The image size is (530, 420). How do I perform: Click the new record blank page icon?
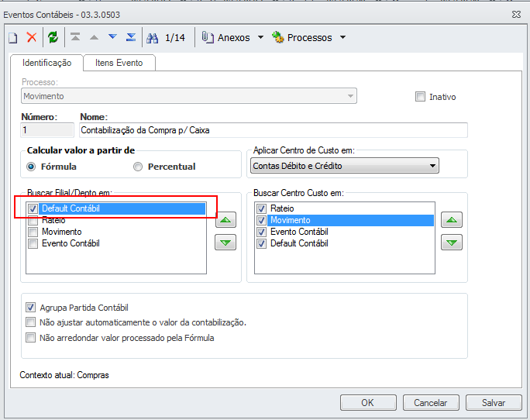[13, 37]
